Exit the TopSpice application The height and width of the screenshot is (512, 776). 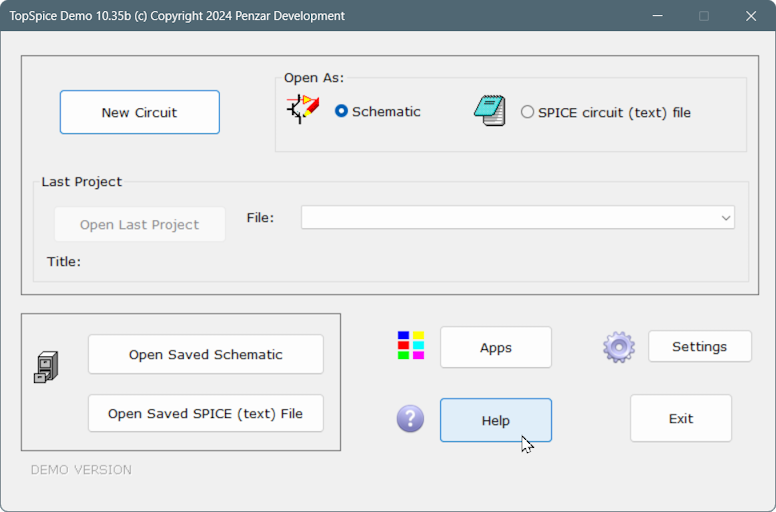tap(681, 419)
